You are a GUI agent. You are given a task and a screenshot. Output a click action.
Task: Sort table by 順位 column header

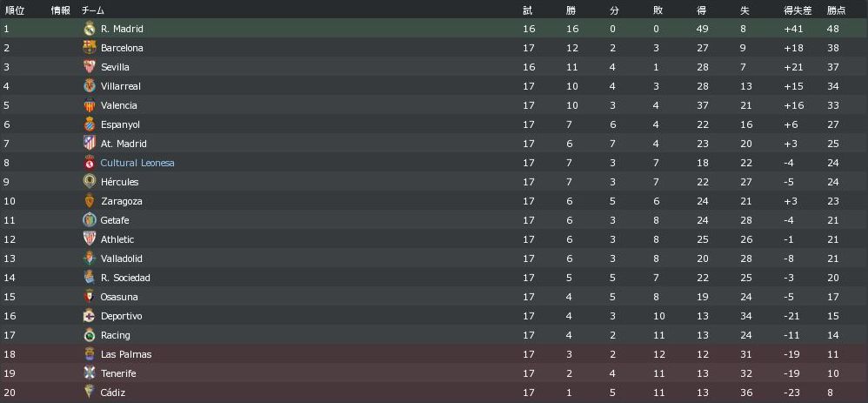[14, 10]
